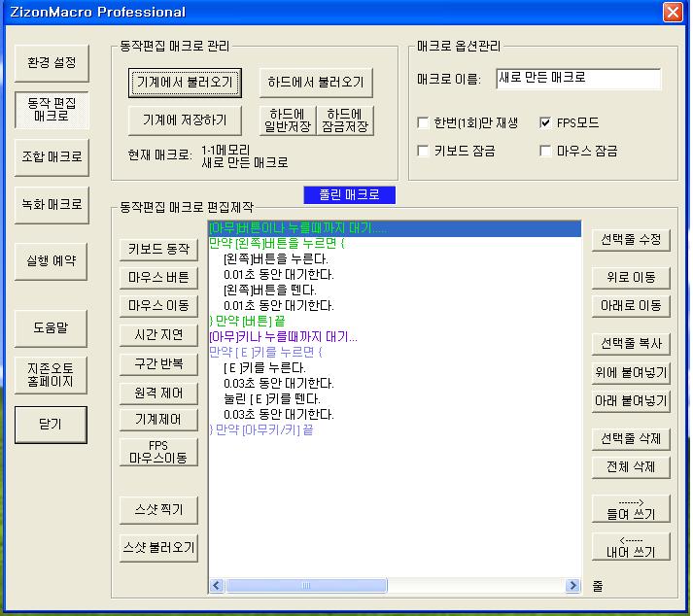This screenshot has width=693, height=616.
Task: Add a 키보드 동작 action
Action: 158,250
